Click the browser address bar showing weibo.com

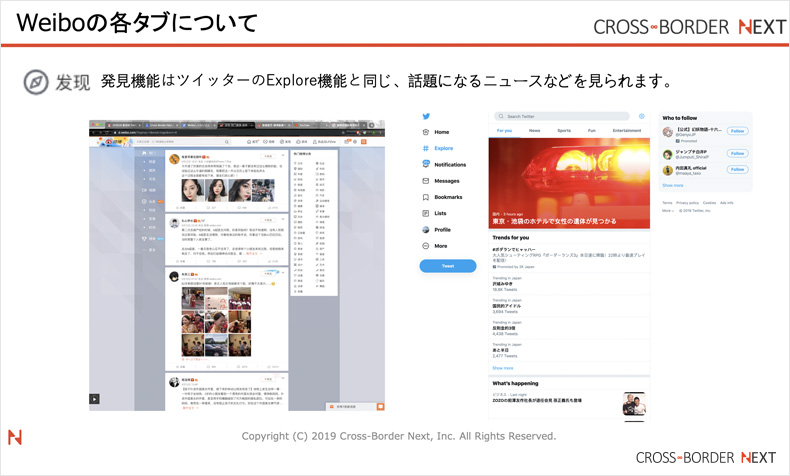(x=227, y=133)
